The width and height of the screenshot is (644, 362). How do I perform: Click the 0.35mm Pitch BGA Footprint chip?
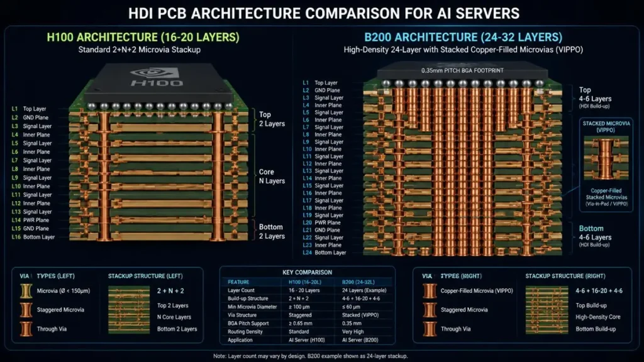462,70
